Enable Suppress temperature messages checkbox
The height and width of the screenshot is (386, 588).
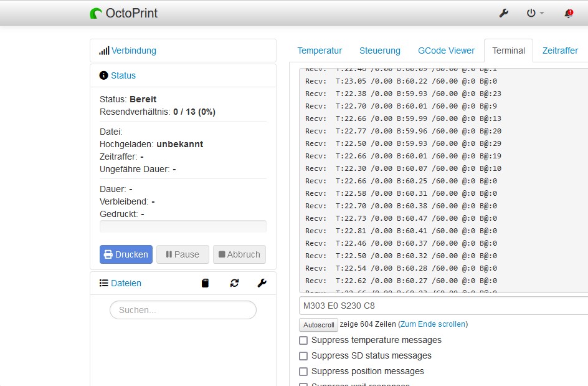(x=303, y=340)
